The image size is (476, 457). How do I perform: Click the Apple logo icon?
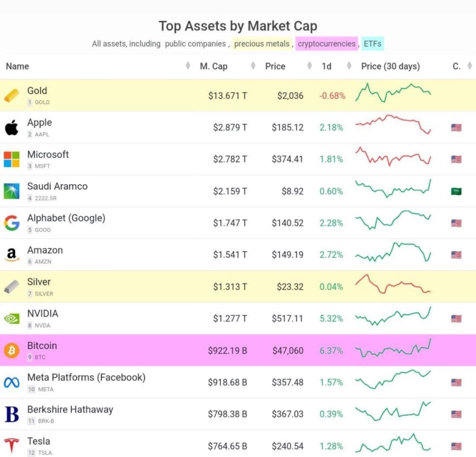pyautogui.click(x=12, y=127)
